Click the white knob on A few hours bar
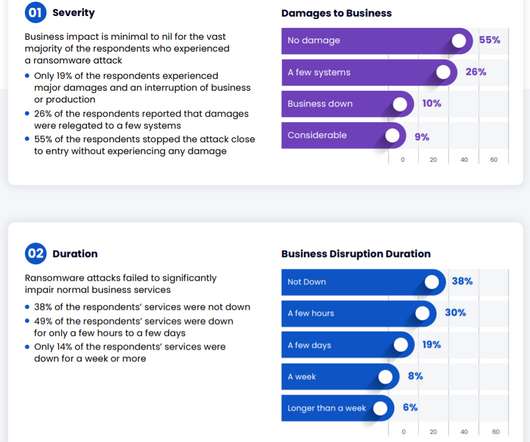The height and width of the screenshot is (442, 530). [422, 313]
